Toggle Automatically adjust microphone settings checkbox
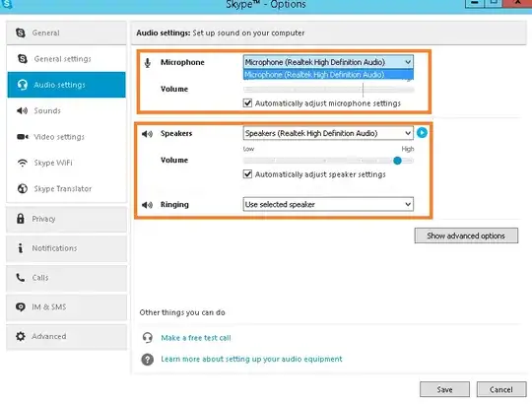This screenshot has width=532, height=404. (x=247, y=102)
